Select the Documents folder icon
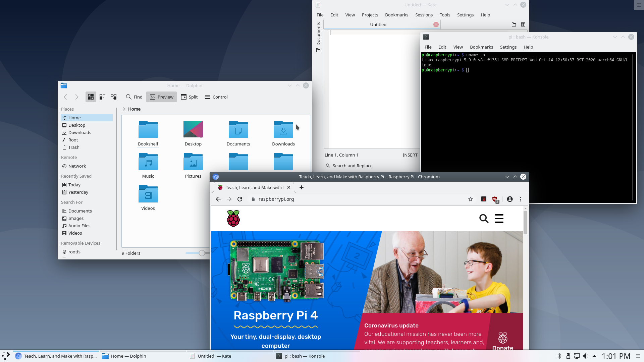644x362 pixels. 238,129
